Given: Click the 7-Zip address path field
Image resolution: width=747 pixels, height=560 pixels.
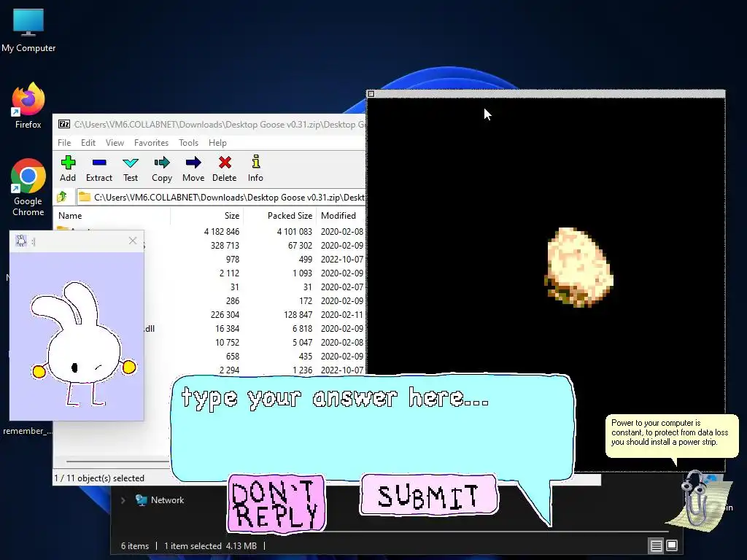Looking at the screenshot, I should coord(221,197).
